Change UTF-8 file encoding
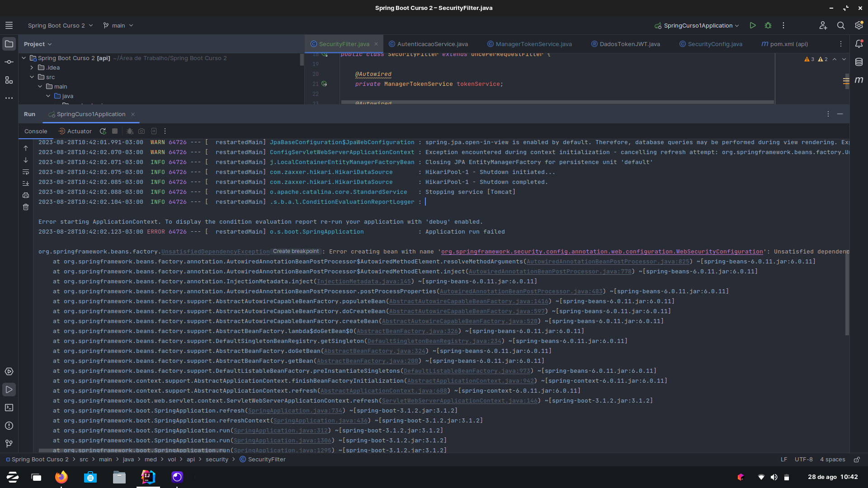Image resolution: width=868 pixels, height=488 pixels. click(803, 460)
